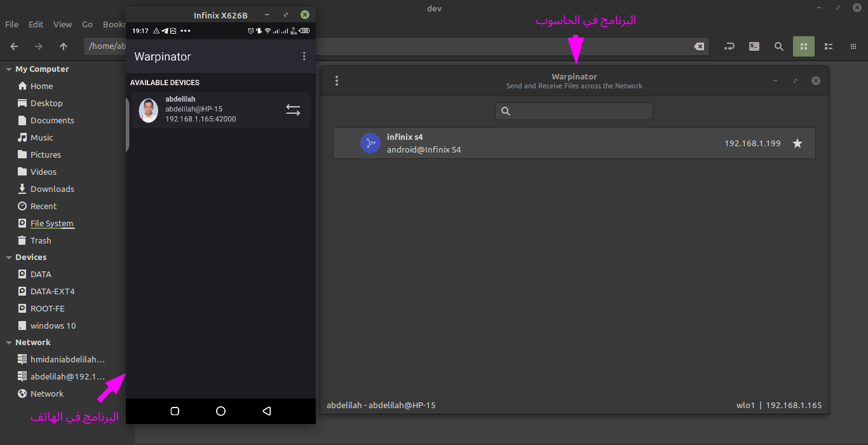Screen dimensions: 868x445
Task: Open the Edit menu
Action: (x=36, y=24)
